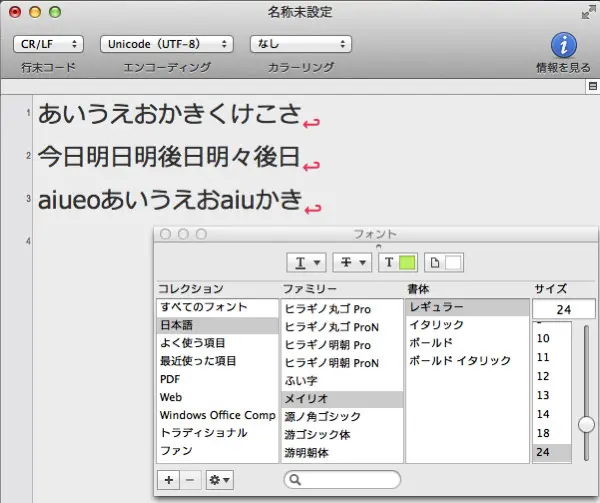Click the font size input field showing 24

564,309
